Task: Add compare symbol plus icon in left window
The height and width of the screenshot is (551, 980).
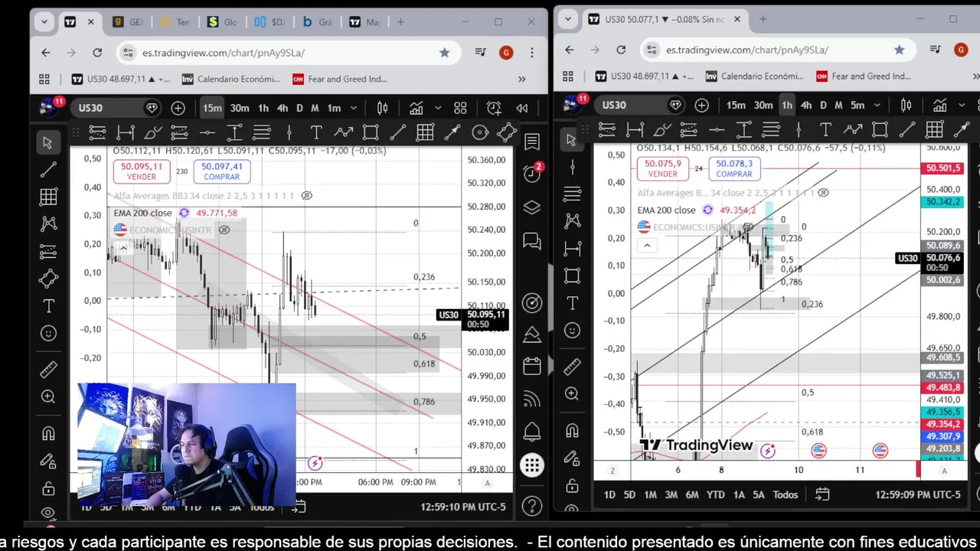Action: pos(178,108)
